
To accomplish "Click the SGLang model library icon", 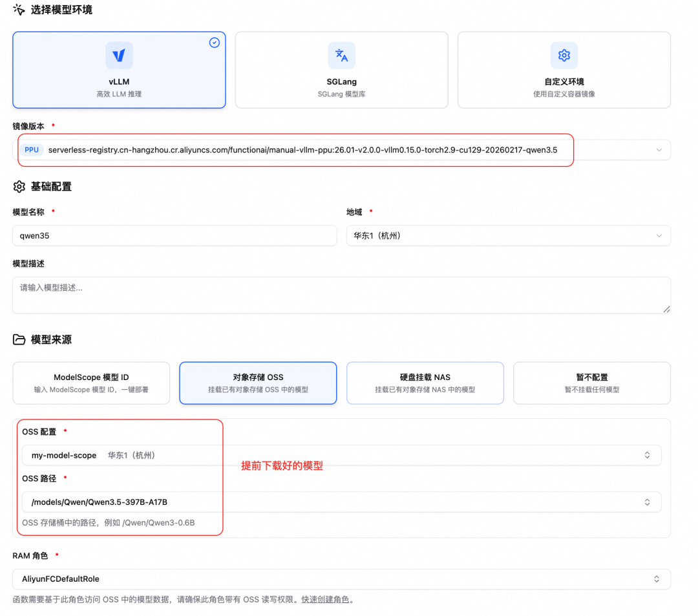I will pyautogui.click(x=341, y=56).
